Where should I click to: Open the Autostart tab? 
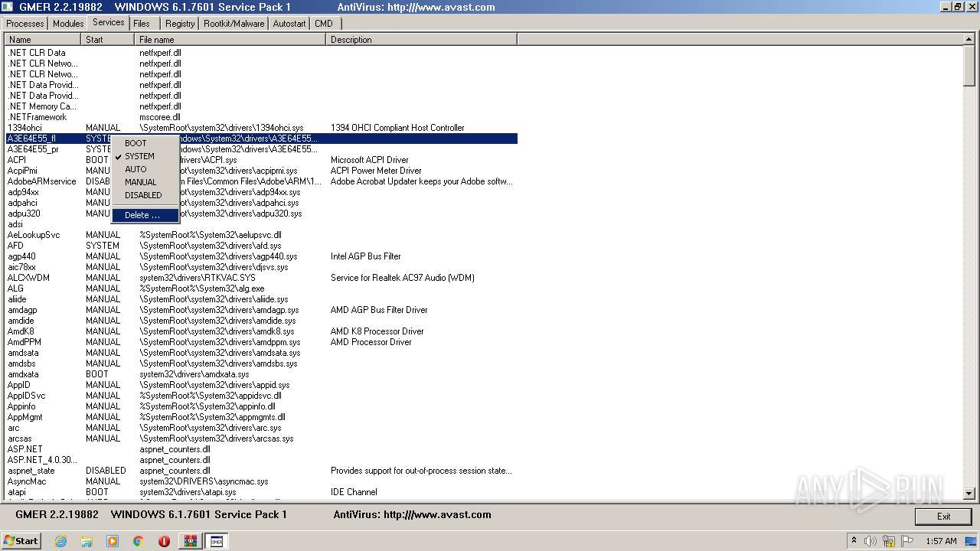point(289,24)
